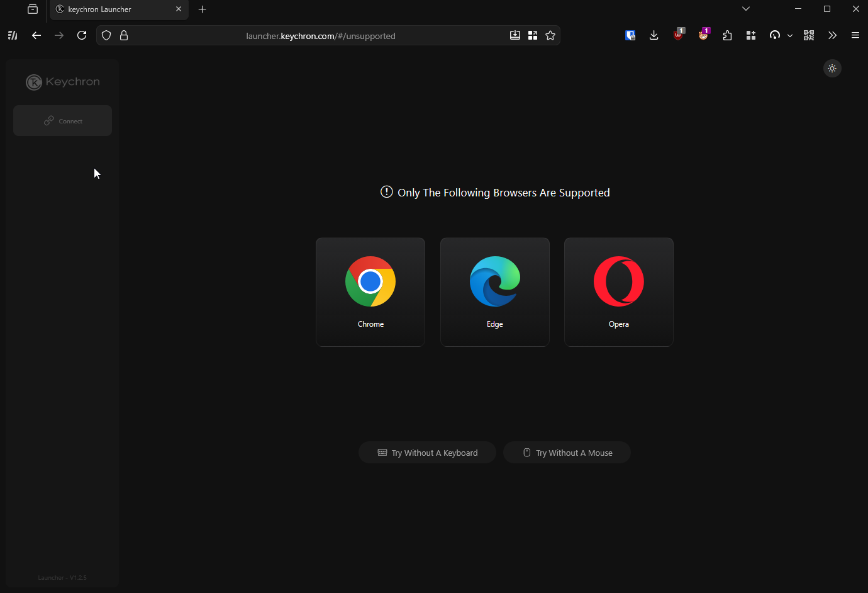Minimize the browser window
868x593 pixels.
798,9
